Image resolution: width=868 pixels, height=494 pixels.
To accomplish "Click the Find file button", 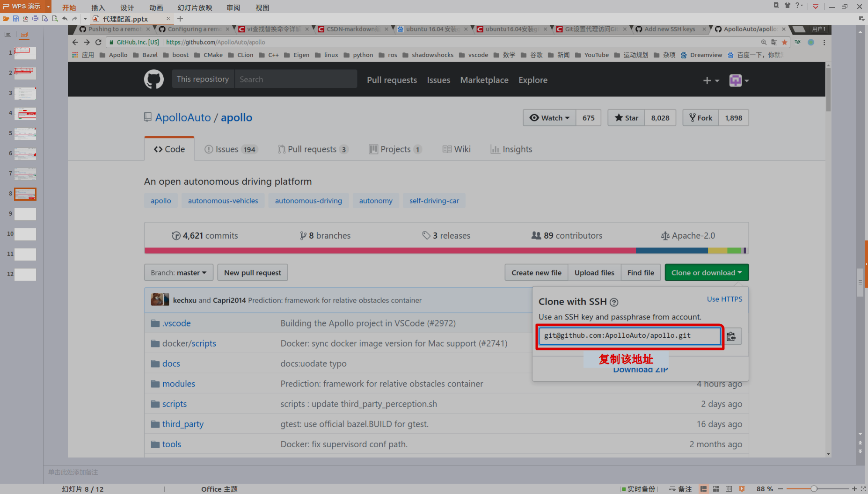I will [x=641, y=273].
